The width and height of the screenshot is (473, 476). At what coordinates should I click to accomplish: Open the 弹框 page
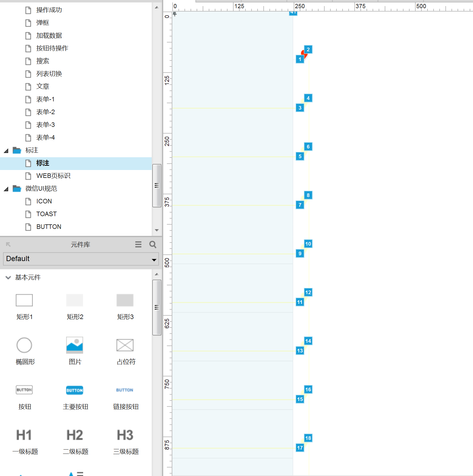(42, 23)
